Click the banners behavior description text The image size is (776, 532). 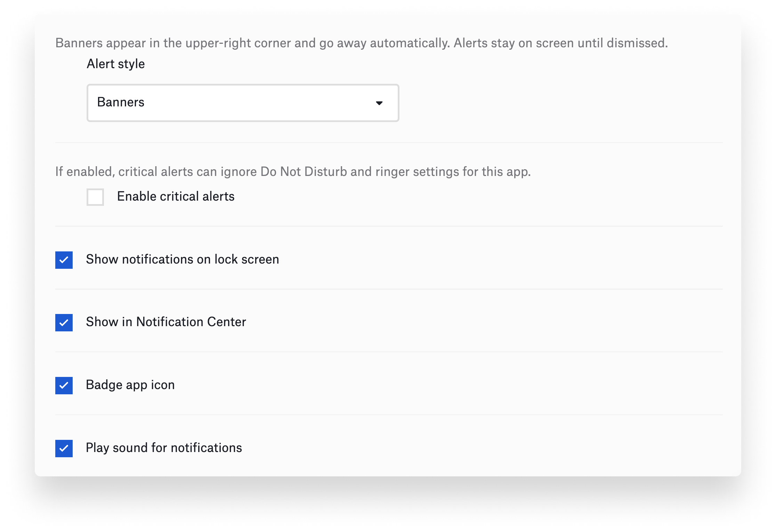pyautogui.click(x=362, y=42)
